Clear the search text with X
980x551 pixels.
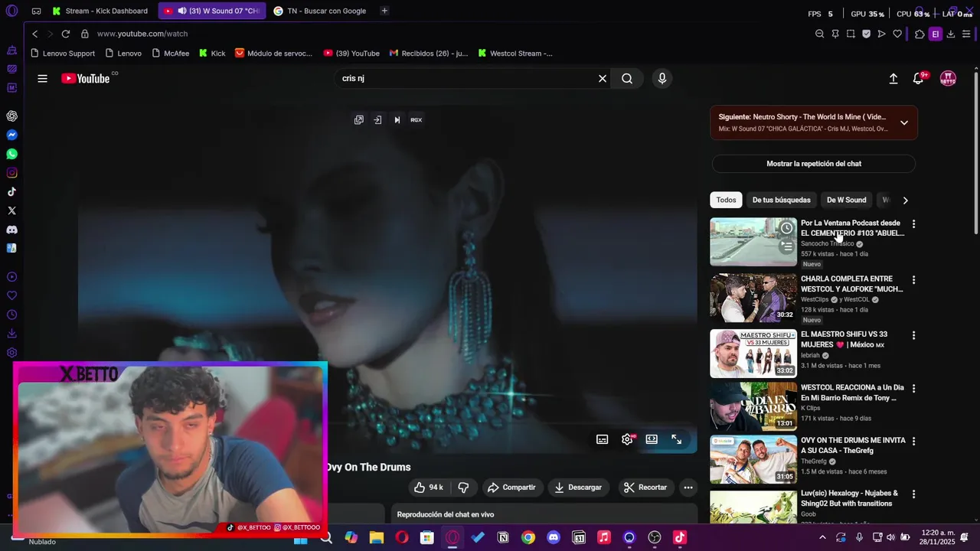click(603, 78)
